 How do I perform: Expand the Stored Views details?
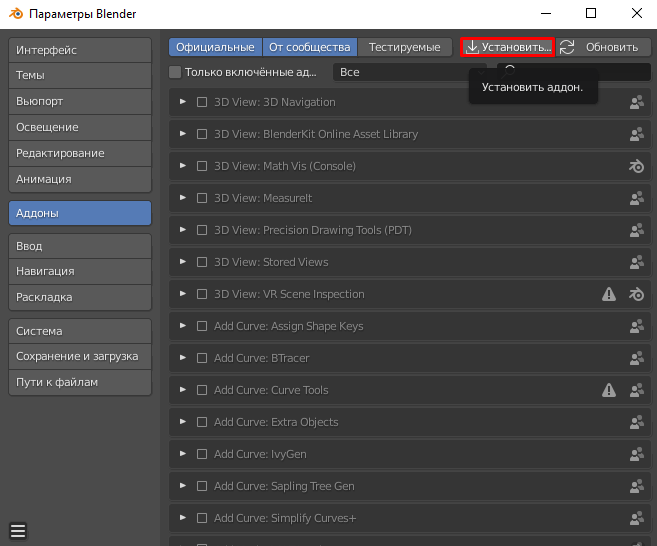(183, 262)
